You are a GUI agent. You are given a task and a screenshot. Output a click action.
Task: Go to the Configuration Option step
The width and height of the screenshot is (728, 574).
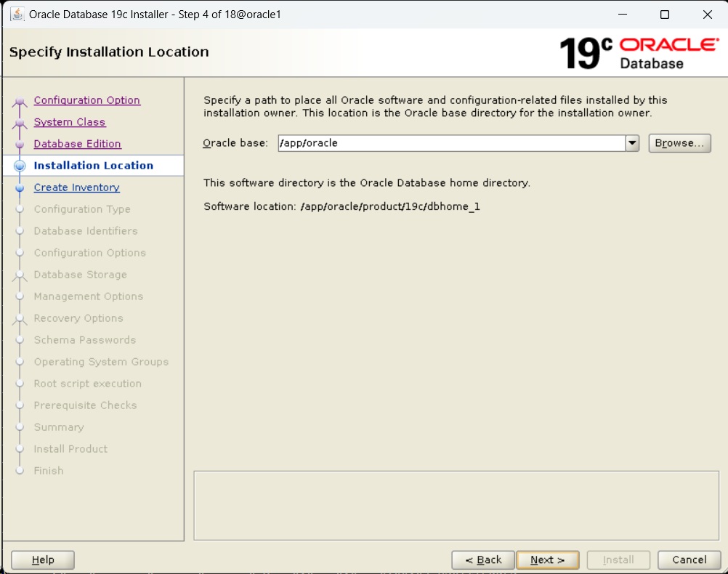pos(86,100)
